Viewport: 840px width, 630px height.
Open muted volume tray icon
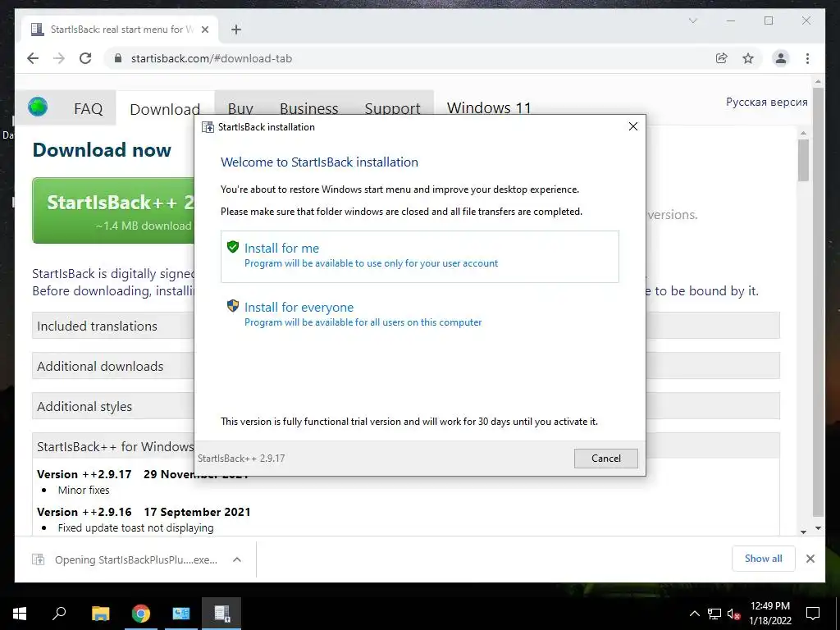[x=734, y=614]
